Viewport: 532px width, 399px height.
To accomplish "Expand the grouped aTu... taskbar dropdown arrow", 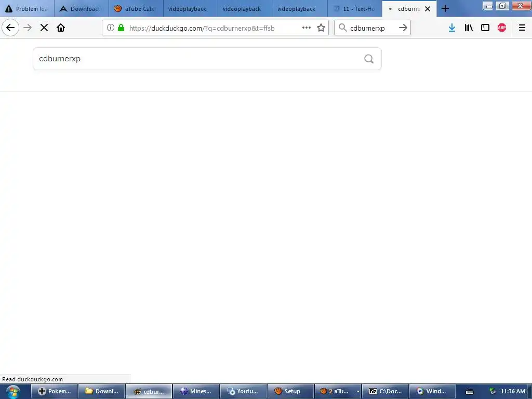I will [x=357, y=391].
